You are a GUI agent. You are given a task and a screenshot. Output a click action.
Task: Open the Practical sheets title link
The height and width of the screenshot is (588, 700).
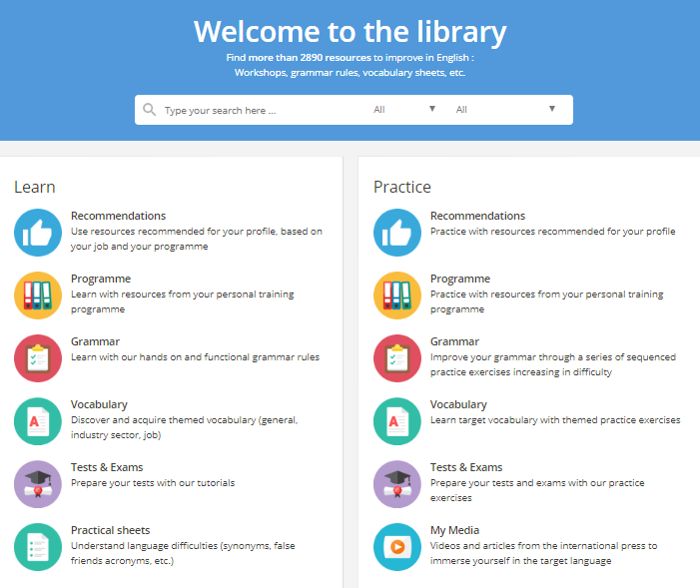pos(110,530)
